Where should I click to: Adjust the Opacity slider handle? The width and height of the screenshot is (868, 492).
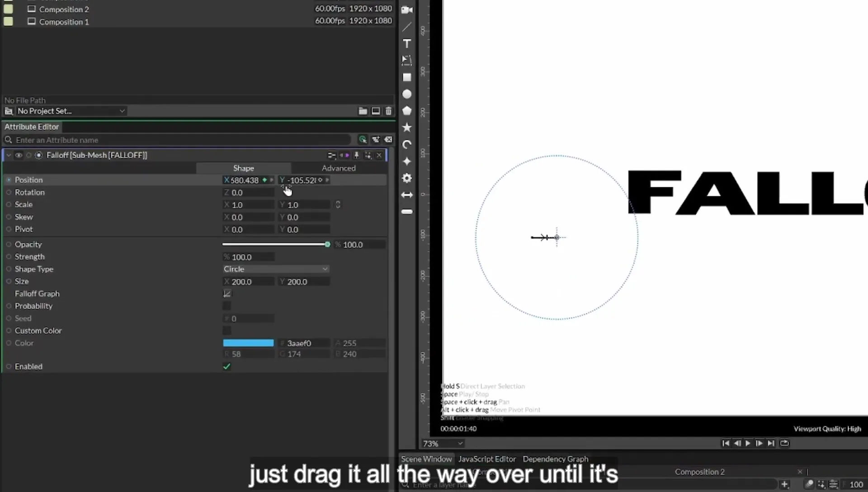click(x=327, y=244)
